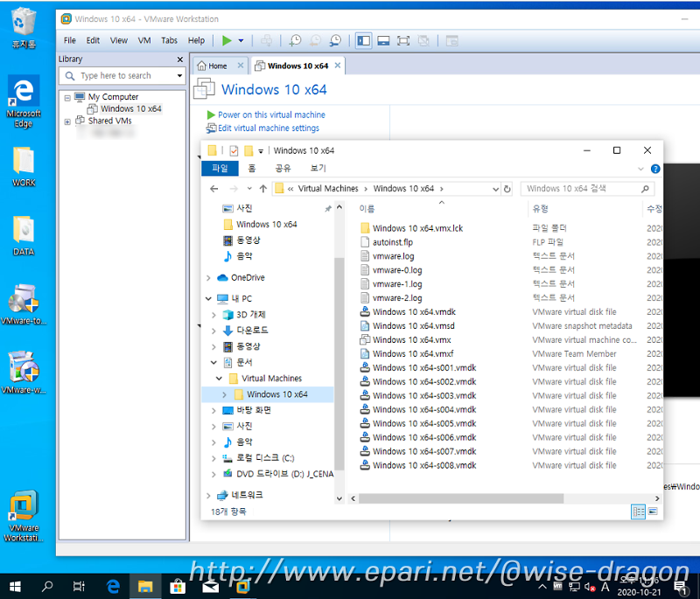Image resolution: width=700 pixels, height=599 pixels.
Task: Open the Library search options dropdown
Action: click(x=179, y=76)
